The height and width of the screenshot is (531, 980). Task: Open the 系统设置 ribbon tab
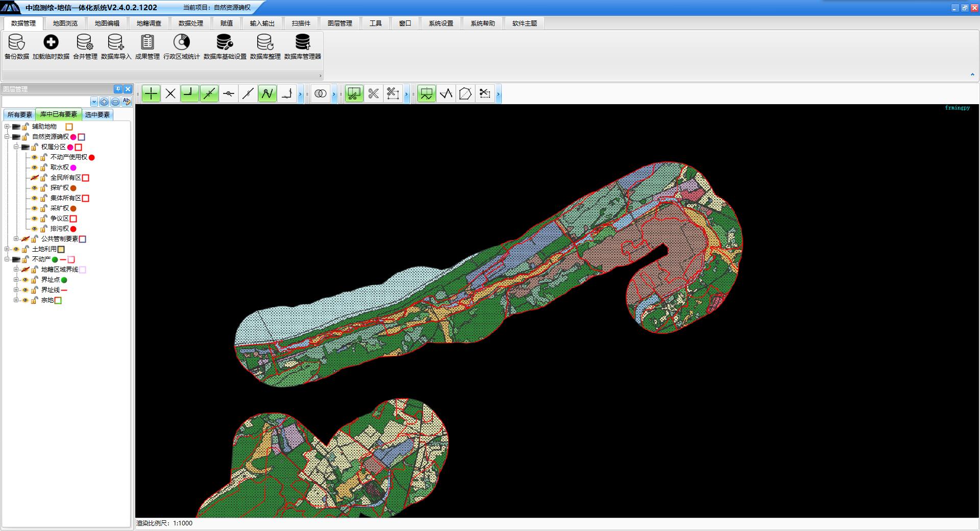click(441, 23)
